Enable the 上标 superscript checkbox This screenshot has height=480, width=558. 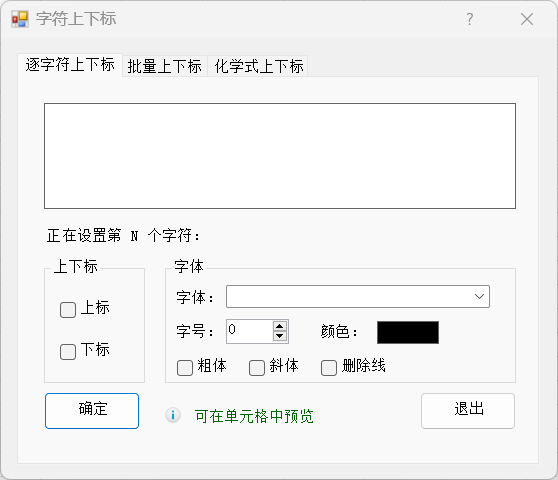[68, 310]
